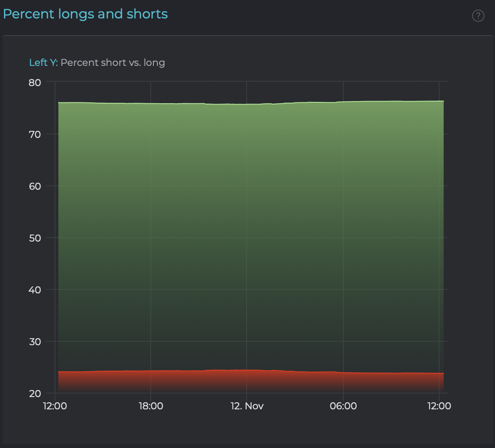The image size is (495, 448).
Task: Click the '12. Nov' date axis label
Action: click(x=247, y=406)
